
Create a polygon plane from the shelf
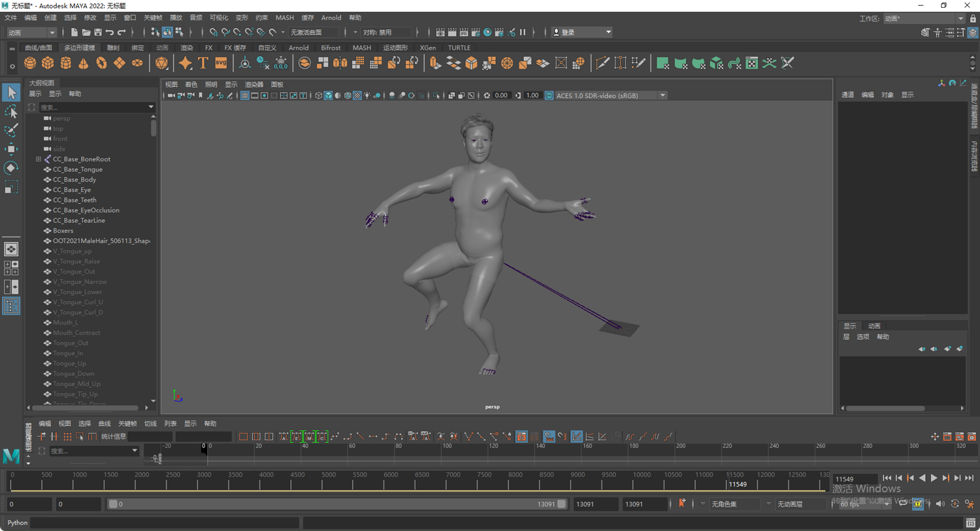(120, 63)
